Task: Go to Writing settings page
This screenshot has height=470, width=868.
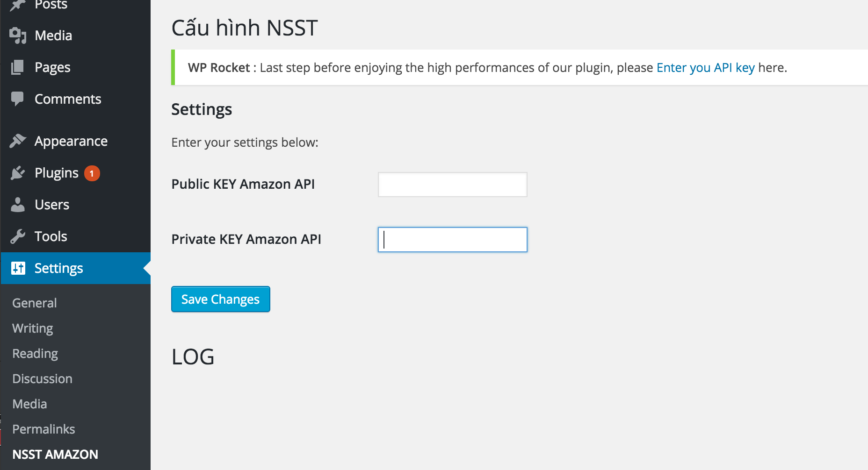Action: tap(33, 328)
